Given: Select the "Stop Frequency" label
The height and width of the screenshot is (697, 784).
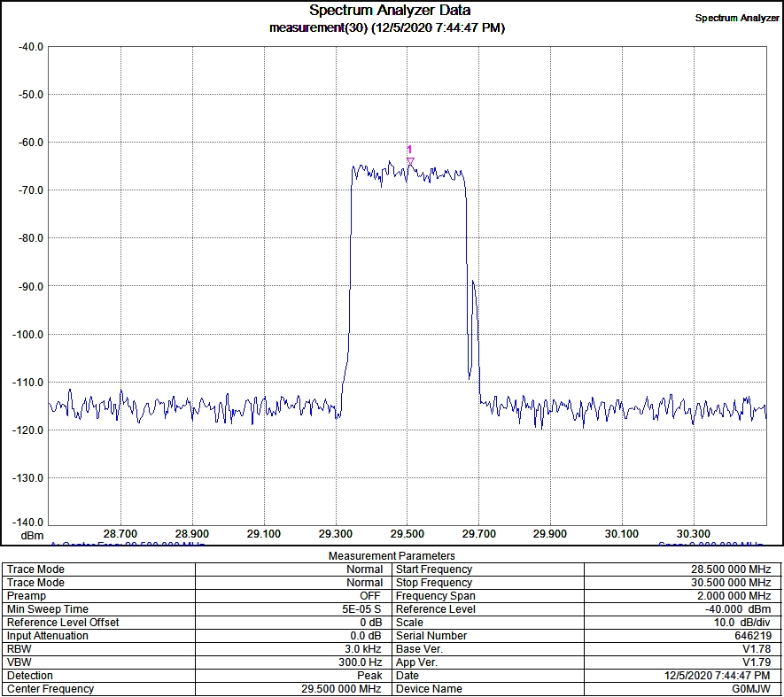Looking at the screenshot, I should click(434, 583).
